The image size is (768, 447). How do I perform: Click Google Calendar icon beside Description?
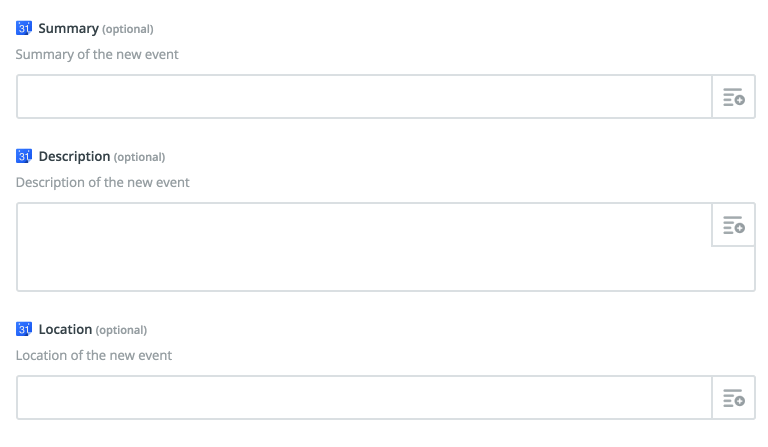24,156
